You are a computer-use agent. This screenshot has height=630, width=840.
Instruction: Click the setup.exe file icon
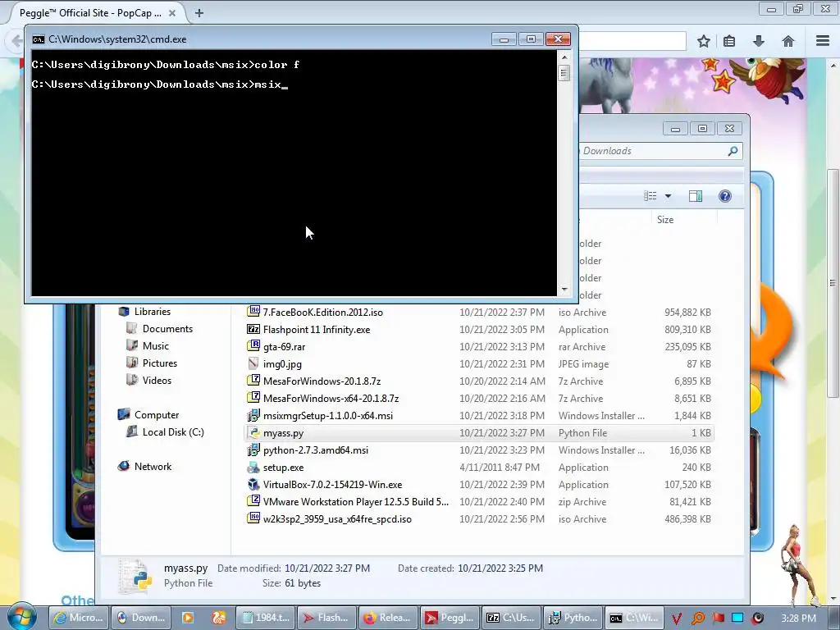coord(253,467)
